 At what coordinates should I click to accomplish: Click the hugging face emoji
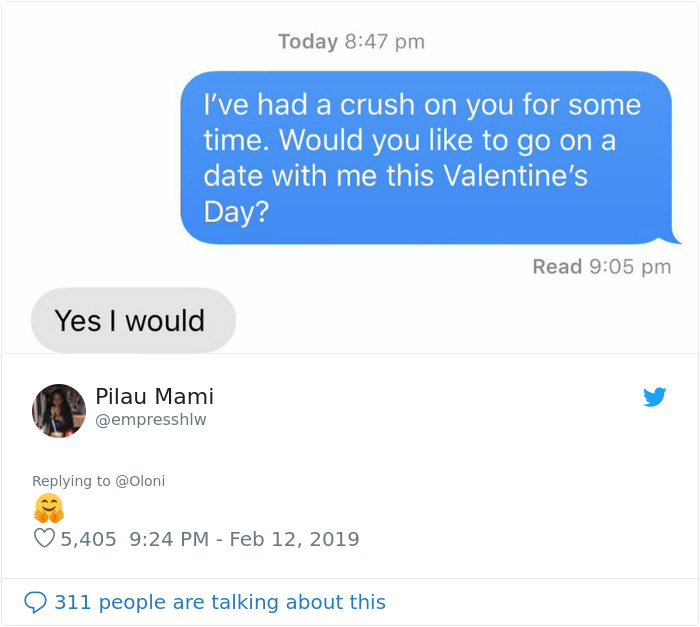coord(48,509)
